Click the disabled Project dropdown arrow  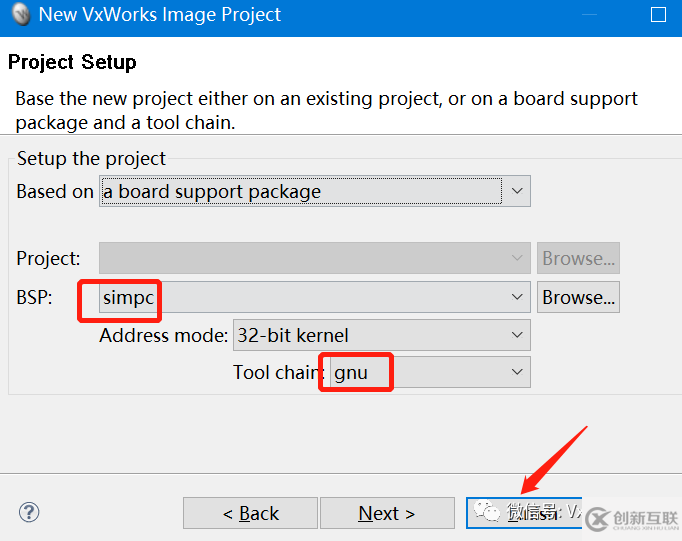coord(517,258)
